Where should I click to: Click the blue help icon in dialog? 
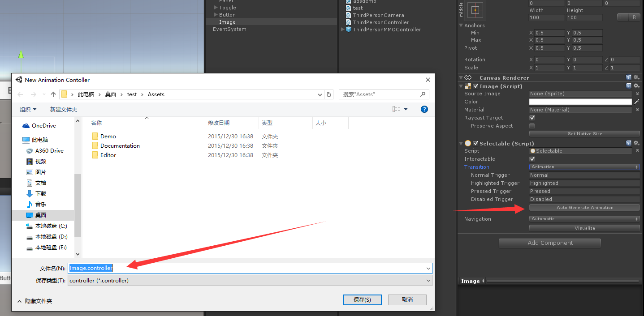click(424, 109)
